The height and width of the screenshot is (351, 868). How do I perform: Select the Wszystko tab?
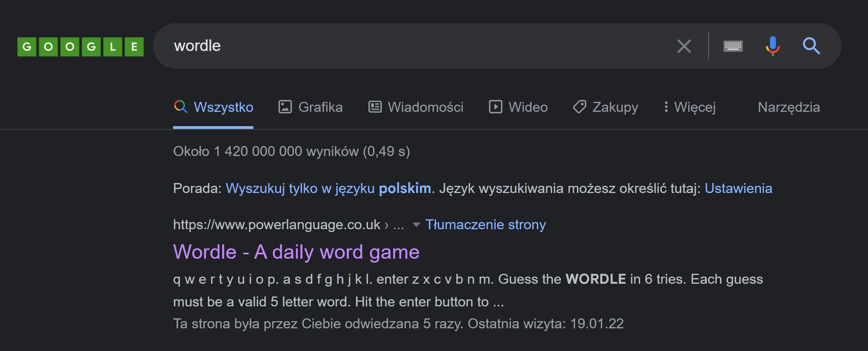point(213,107)
